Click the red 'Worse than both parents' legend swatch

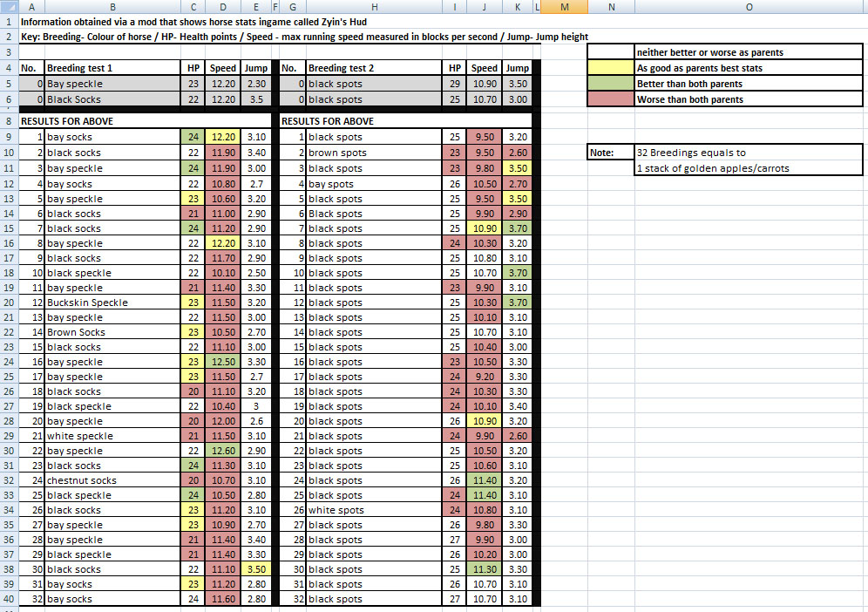coord(611,99)
